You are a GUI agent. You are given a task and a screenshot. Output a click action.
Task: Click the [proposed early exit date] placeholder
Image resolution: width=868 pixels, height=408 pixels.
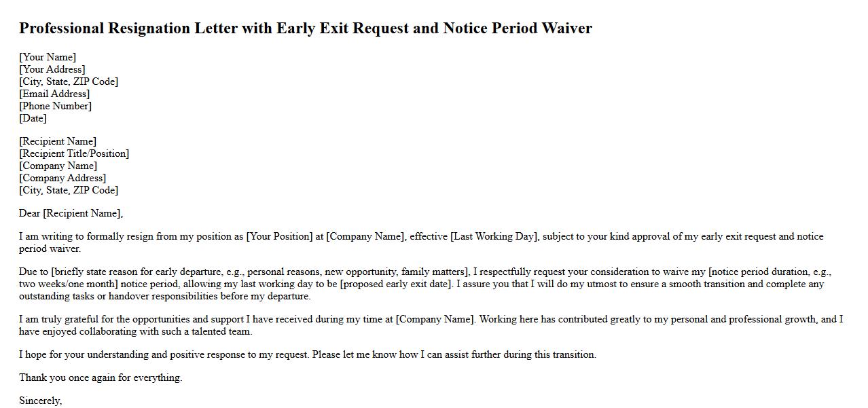tap(395, 284)
